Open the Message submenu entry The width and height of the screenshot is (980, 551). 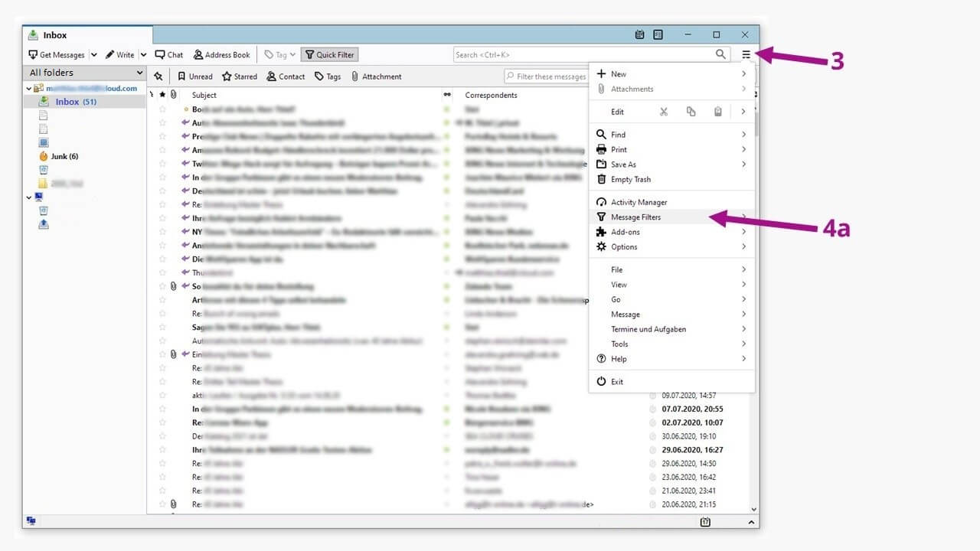(x=671, y=315)
